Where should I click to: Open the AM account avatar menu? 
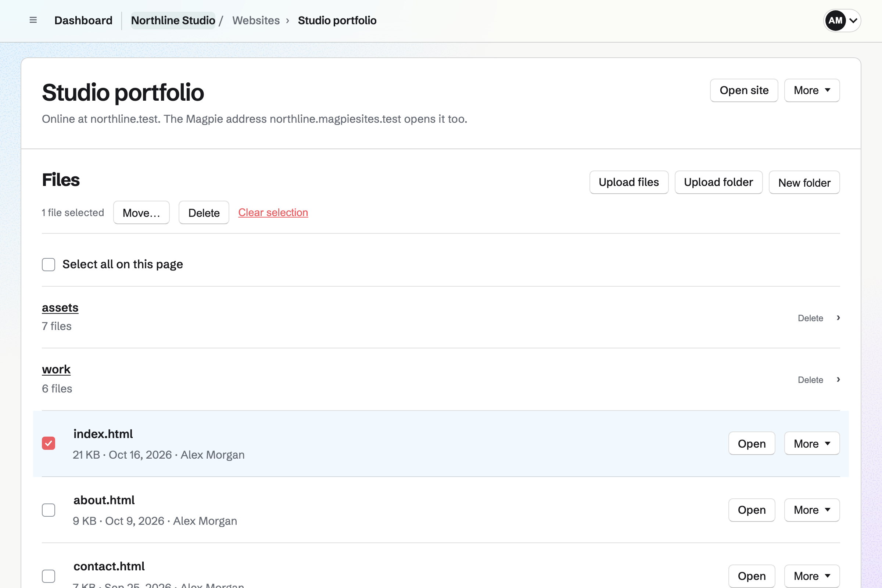(x=842, y=20)
